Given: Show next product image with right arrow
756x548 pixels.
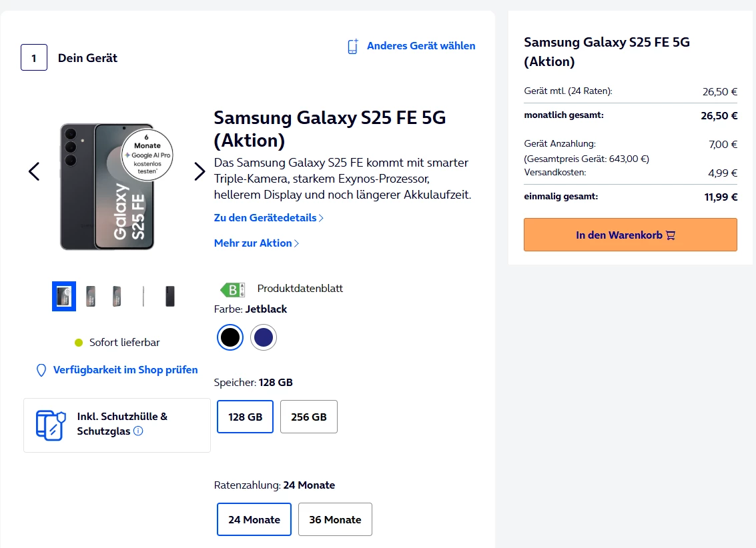Looking at the screenshot, I should pyautogui.click(x=200, y=171).
